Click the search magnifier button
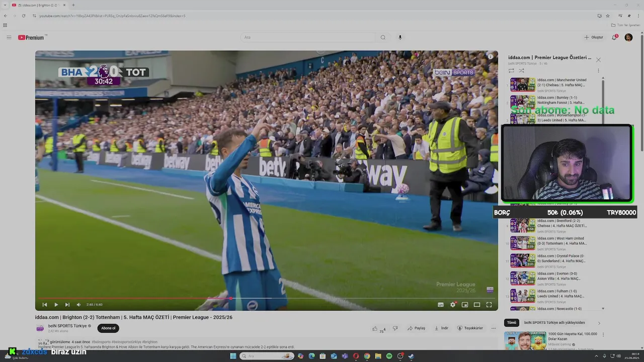The height and width of the screenshot is (362, 644). pyautogui.click(x=383, y=37)
